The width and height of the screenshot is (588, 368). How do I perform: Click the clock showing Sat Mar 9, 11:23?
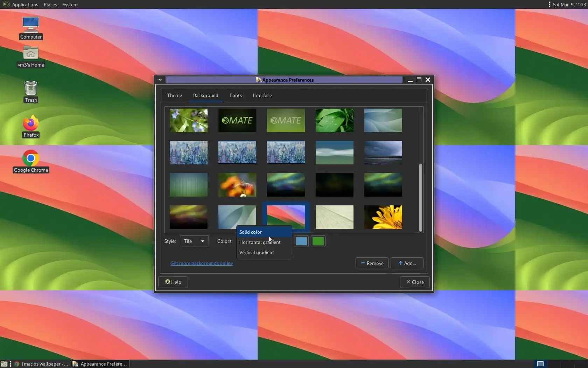pos(569,5)
